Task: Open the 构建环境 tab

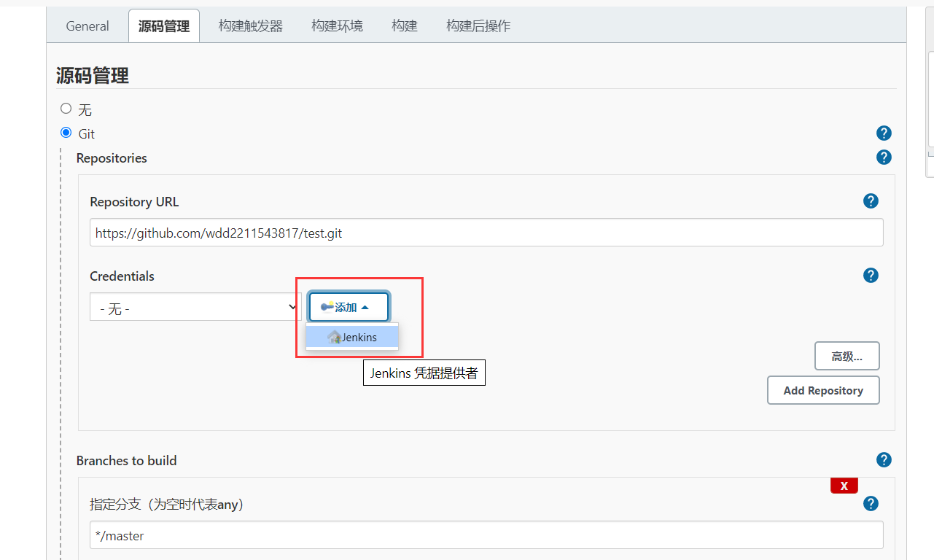Action: [x=337, y=26]
